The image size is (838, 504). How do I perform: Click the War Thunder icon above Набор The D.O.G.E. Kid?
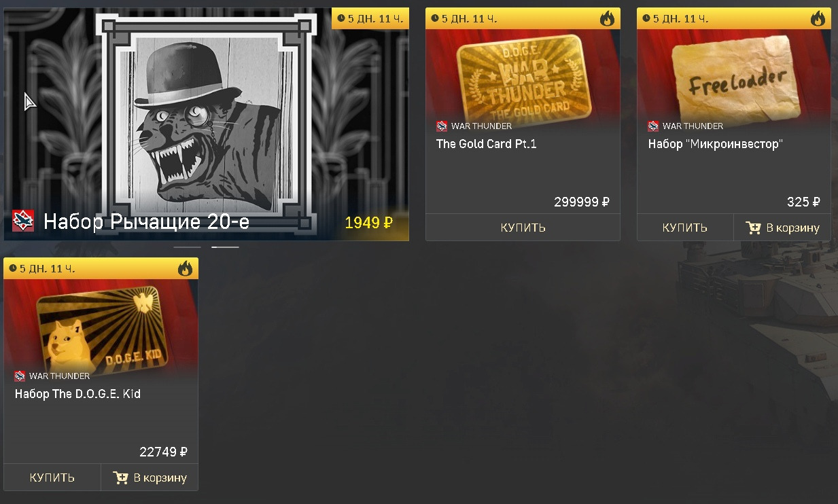click(x=20, y=376)
